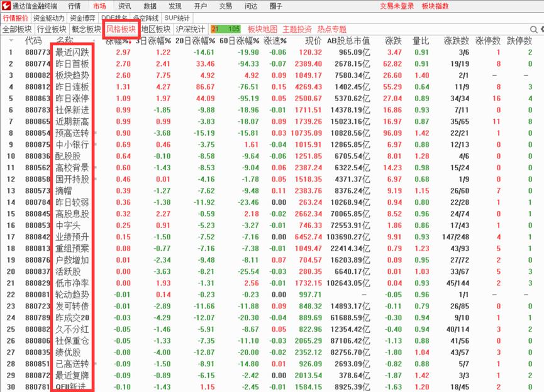Open the 热点专题 hot topics panel

[x=331, y=29]
